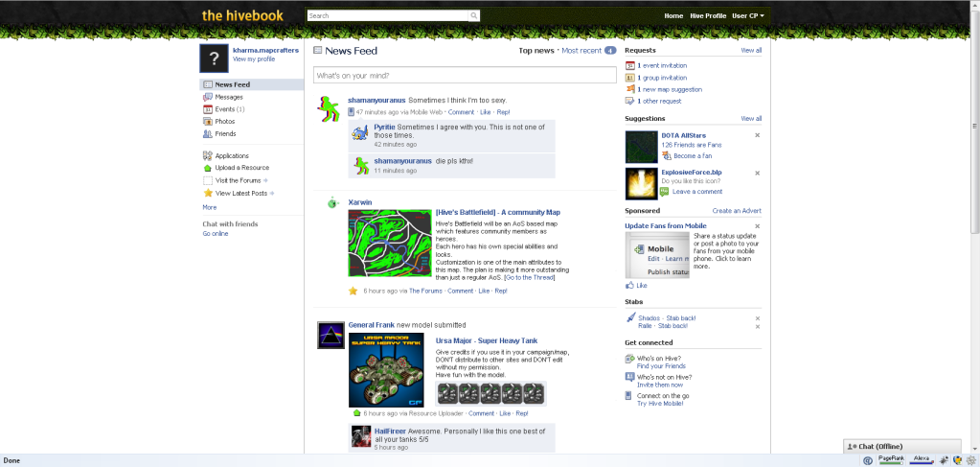The height and width of the screenshot is (467, 980).
Task: Click Create an Advert link
Action: pos(737,211)
